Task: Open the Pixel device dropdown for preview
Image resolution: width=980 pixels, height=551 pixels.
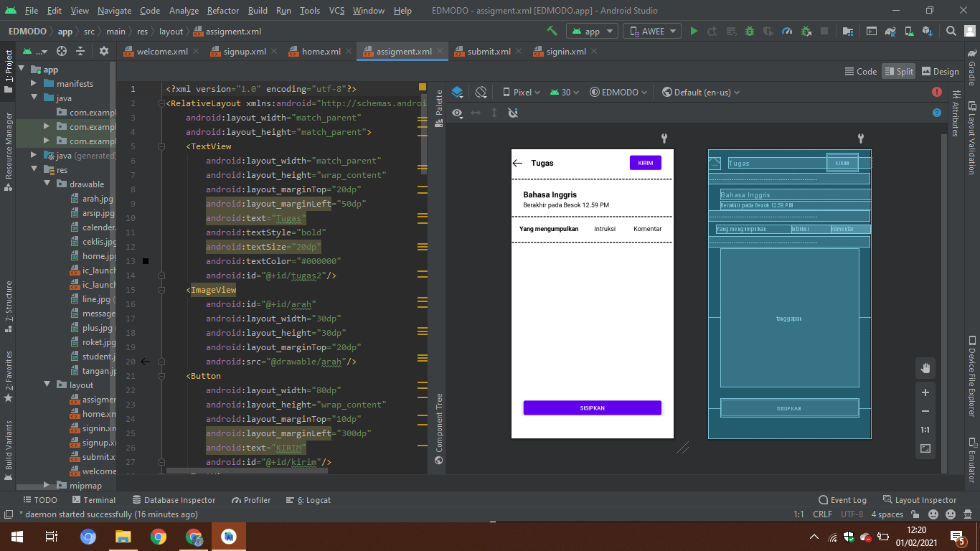Action: (522, 93)
